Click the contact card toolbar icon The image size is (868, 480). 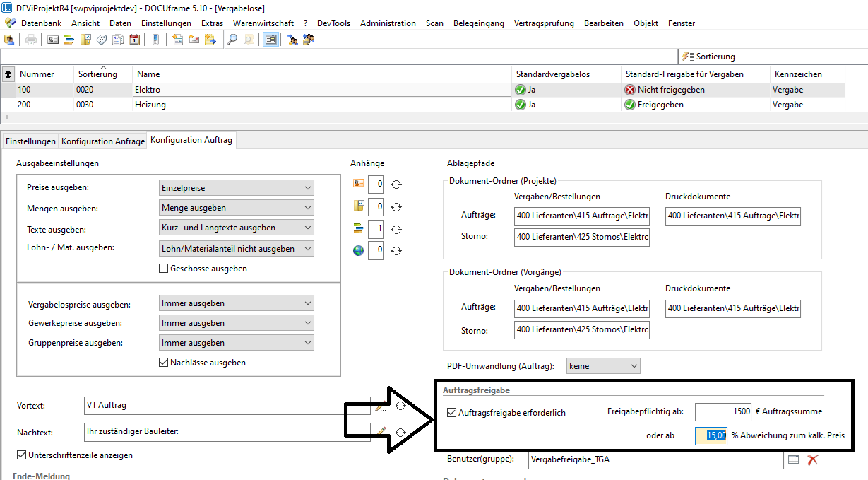tap(53, 40)
